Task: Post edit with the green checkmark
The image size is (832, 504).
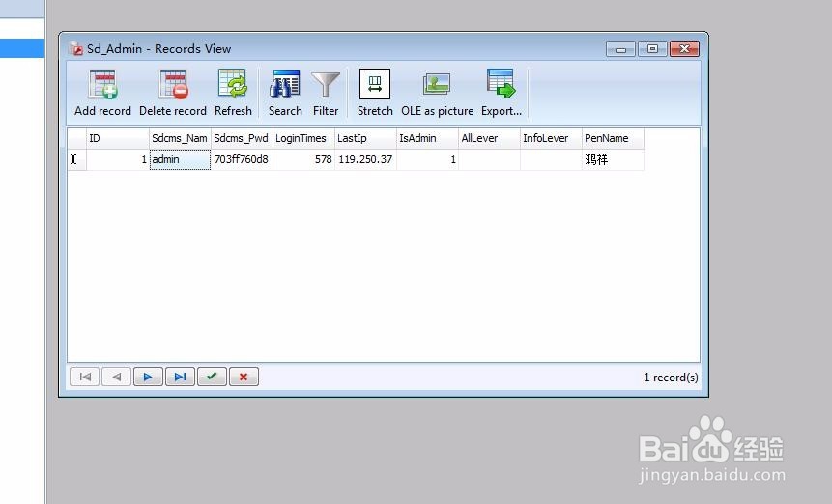Action: 212,377
